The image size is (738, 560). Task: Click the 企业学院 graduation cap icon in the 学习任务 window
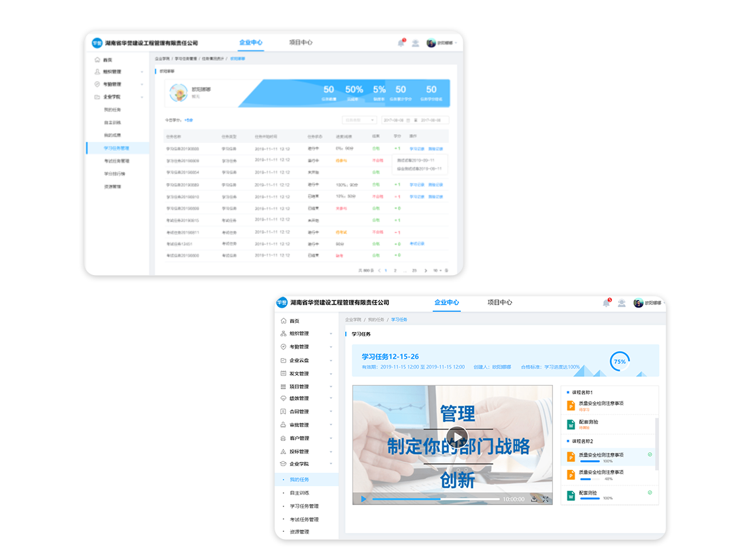tap(283, 464)
